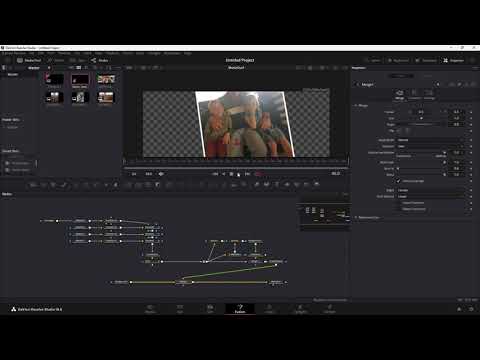Mute viewer audio with speaker icon
Image resolution: width=480 pixels, height=360 pixels.
[161, 174]
